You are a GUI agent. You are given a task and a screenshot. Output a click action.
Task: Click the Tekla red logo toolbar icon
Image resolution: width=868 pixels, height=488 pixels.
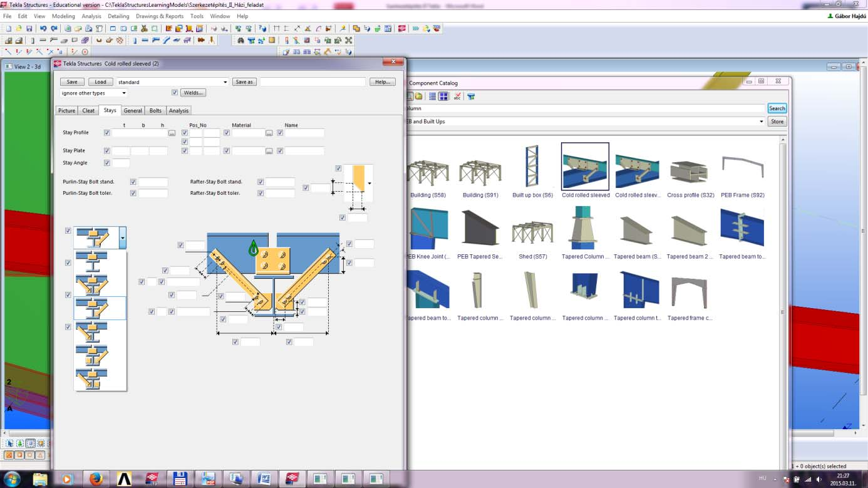[402, 29]
